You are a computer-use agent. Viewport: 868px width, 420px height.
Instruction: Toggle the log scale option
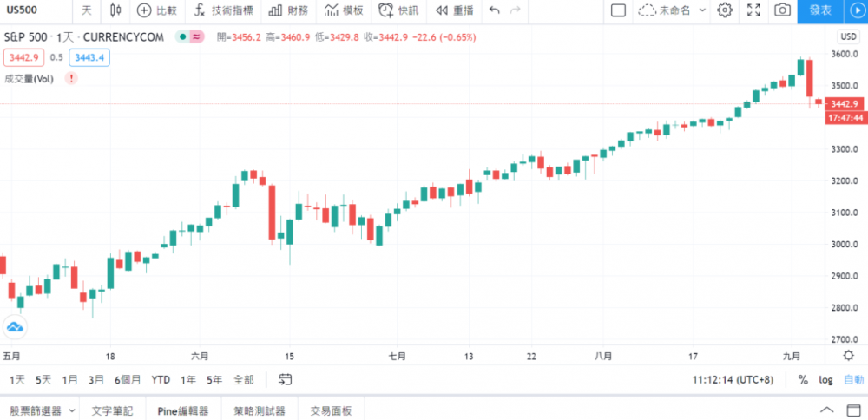(826, 379)
